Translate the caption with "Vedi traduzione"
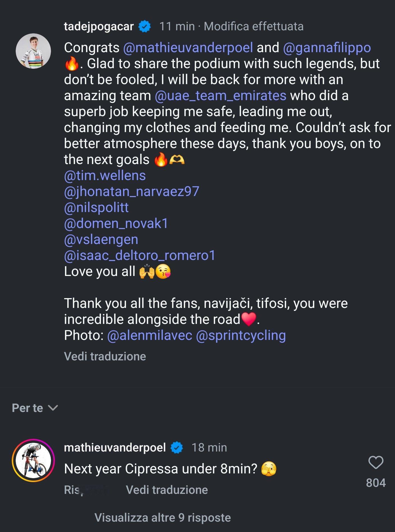The width and height of the screenshot is (395, 532). (x=105, y=356)
